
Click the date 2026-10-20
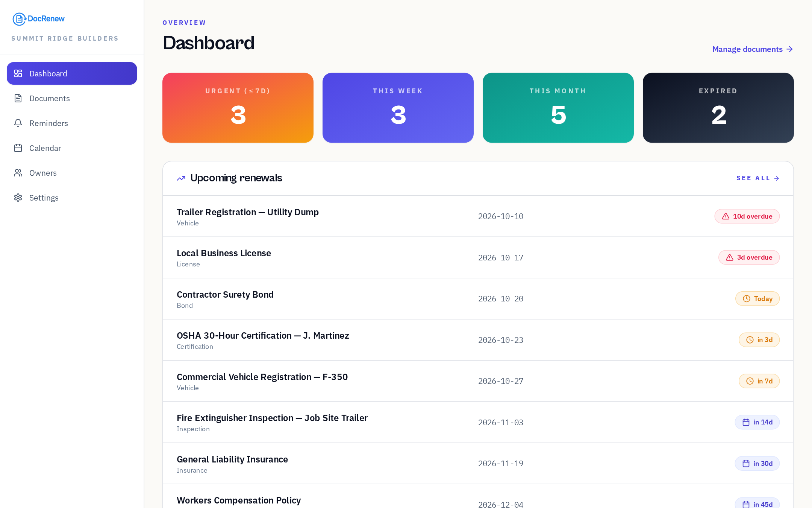(x=501, y=299)
